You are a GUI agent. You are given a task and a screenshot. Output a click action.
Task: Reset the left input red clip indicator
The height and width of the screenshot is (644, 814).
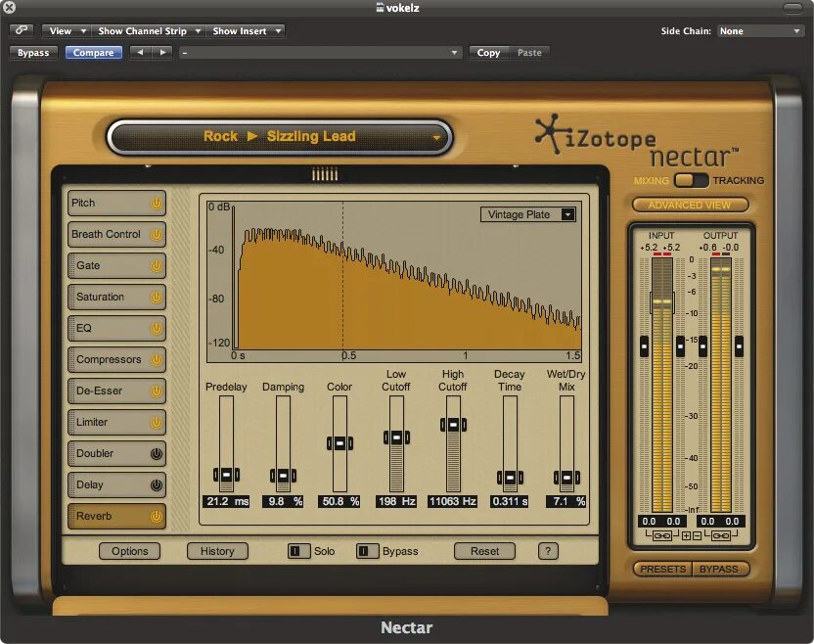pyautogui.click(x=656, y=253)
